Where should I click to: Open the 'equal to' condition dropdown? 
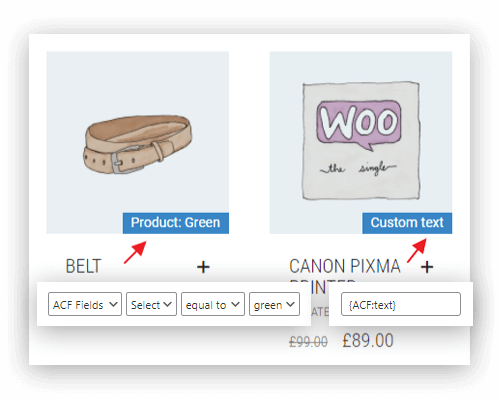213,304
